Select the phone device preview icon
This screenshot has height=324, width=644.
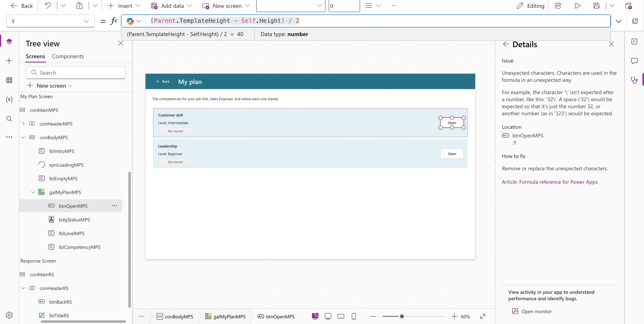click(x=354, y=317)
